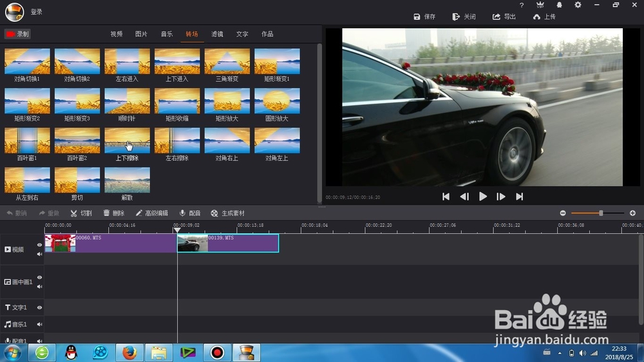Screen dimensions: 644x362
Task: Select the 00139.MTS clip on timeline
Action: coord(228,243)
